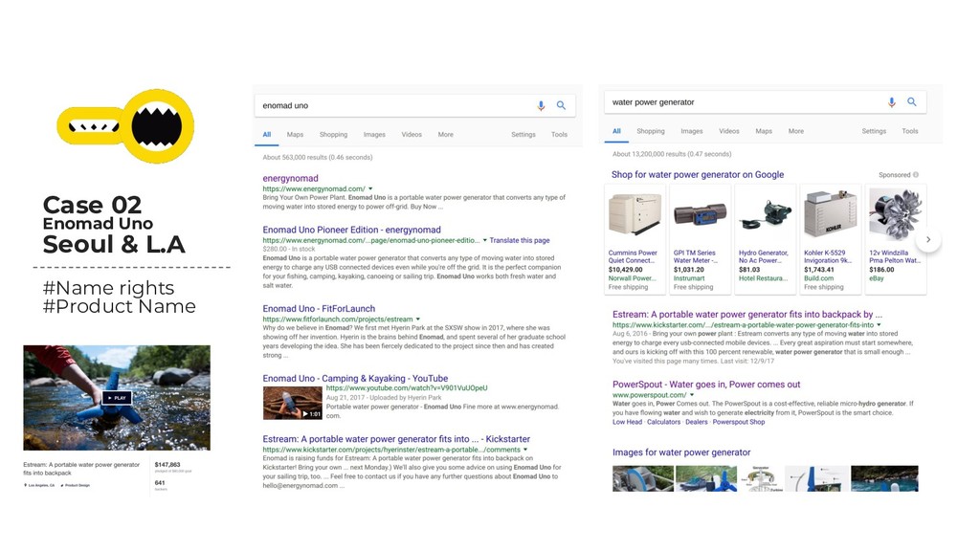Select the Maps tab in the water power generator search
Image resolution: width=980 pixels, height=551 pixels.
(764, 131)
